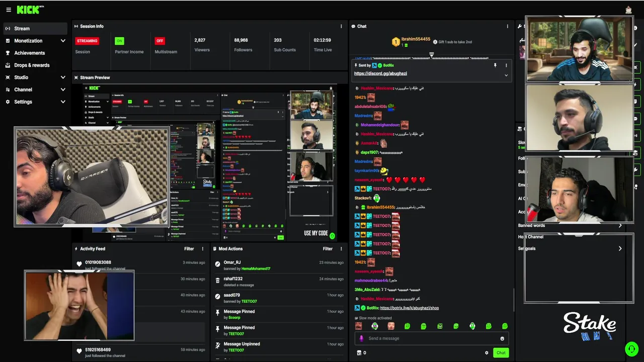
Task: Open the discord.gg/abughazi link
Action: 380,73
